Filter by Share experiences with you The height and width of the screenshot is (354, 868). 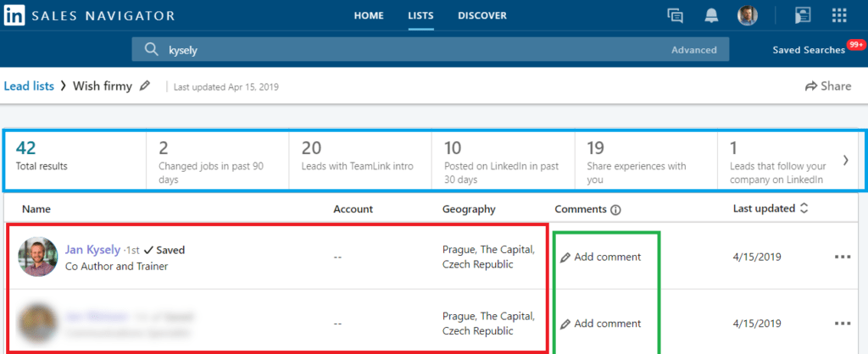(646, 160)
